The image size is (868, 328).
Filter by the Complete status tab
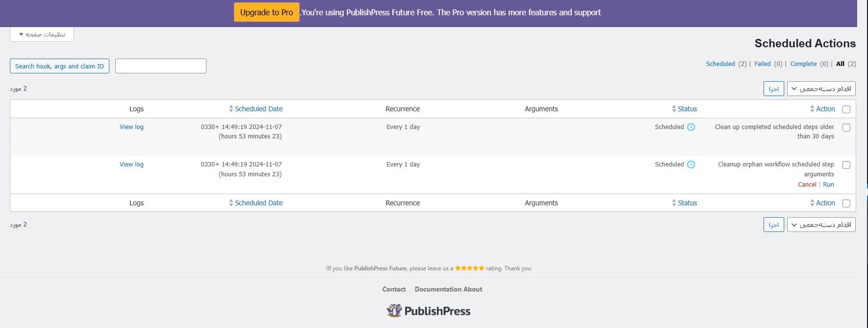coord(803,64)
